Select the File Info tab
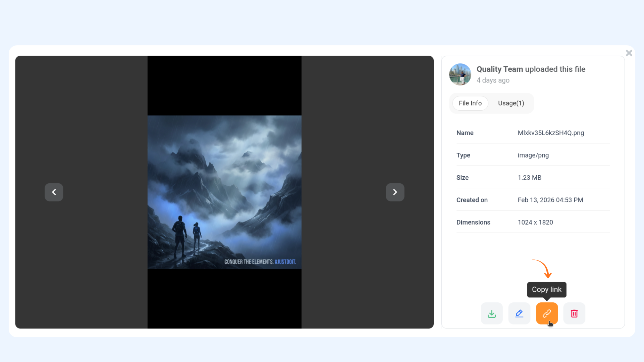Screen dimensions: 644x362 (470, 103)
